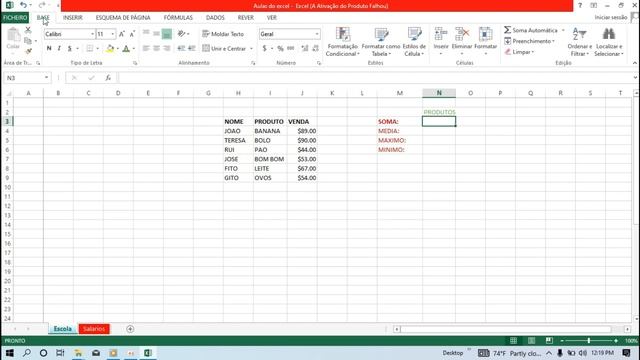The image size is (640, 360).
Task: Open the font size 11 dropdown
Action: pos(113,34)
